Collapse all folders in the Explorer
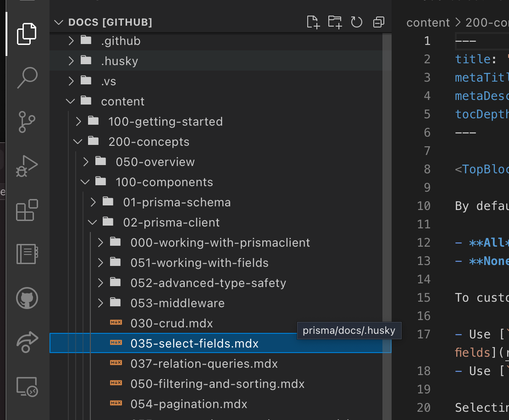This screenshot has height=420, width=509. (x=378, y=22)
